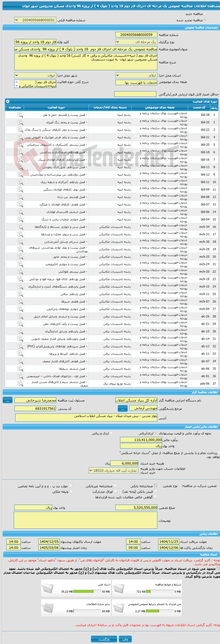Open the طبقه بندی موضوعی dropdown

[x=136, y=82]
